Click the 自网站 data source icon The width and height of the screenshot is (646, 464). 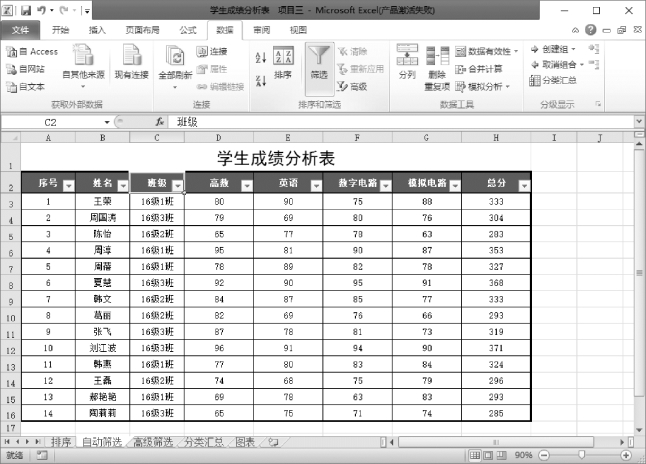coord(12,69)
